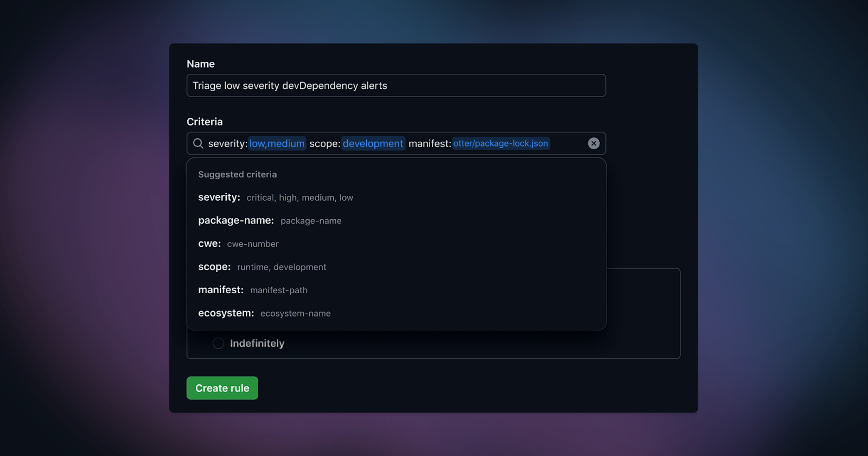868x456 pixels.
Task: Click the low,medium value token
Action: (x=277, y=143)
